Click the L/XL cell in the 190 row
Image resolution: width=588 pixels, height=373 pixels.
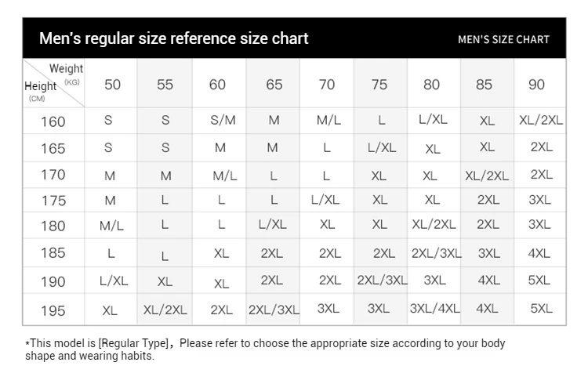tap(114, 281)
